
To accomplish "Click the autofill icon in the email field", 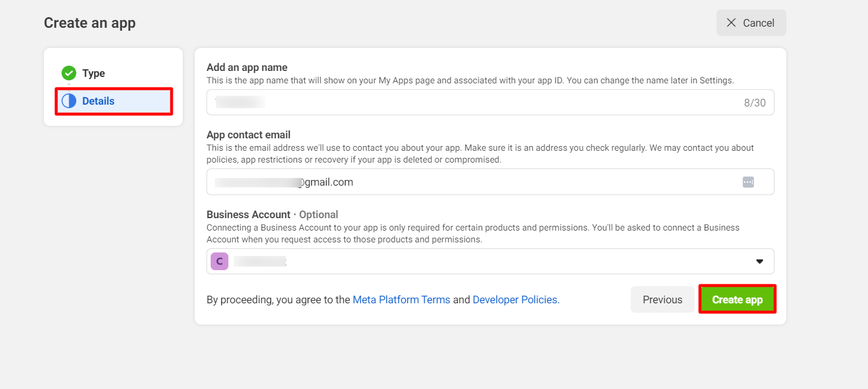I will pyautogui.click(x=748, y=182).
